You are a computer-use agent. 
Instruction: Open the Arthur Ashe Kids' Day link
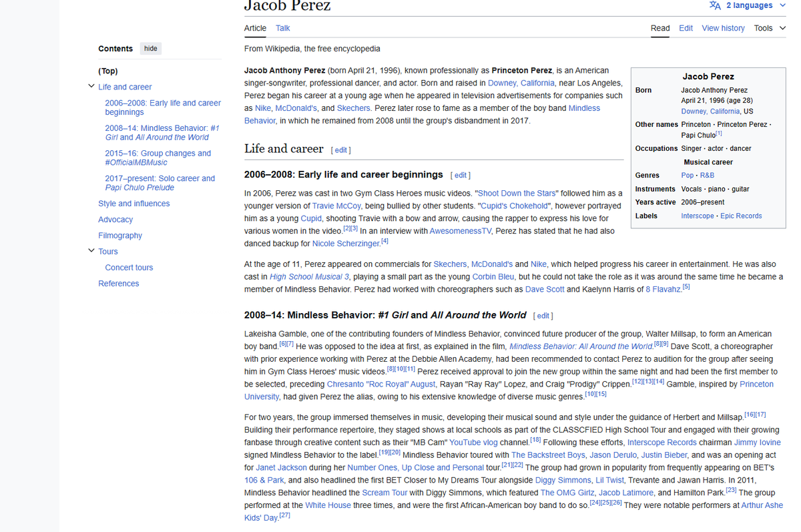513,511
